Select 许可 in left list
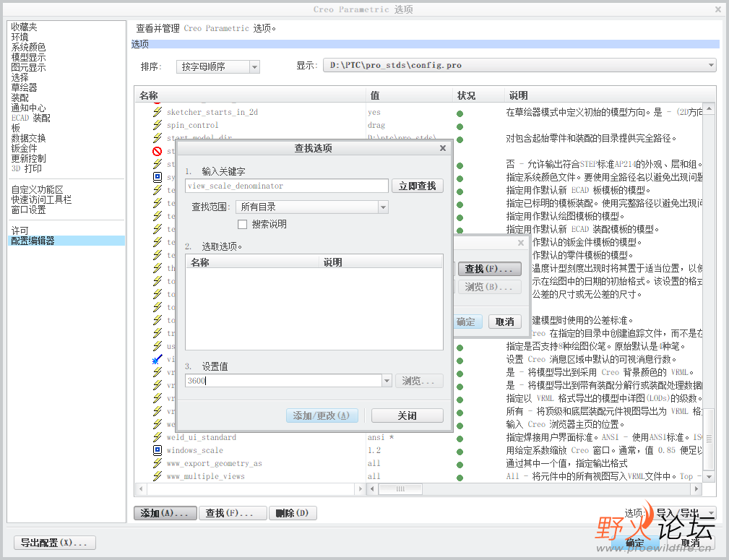729x560 pixels. [x=20, y=231]
